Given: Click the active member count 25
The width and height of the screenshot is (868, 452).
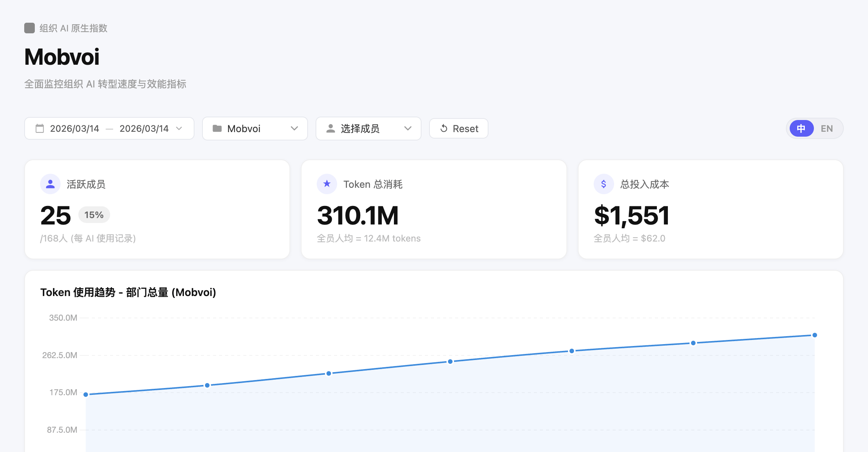Looking at the screenshot, I should tap(56, 215).
